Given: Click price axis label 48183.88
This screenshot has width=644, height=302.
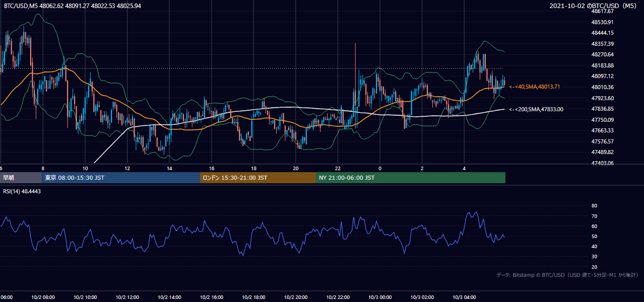Looking at the screenshot, I should click(x=602, y=65).
